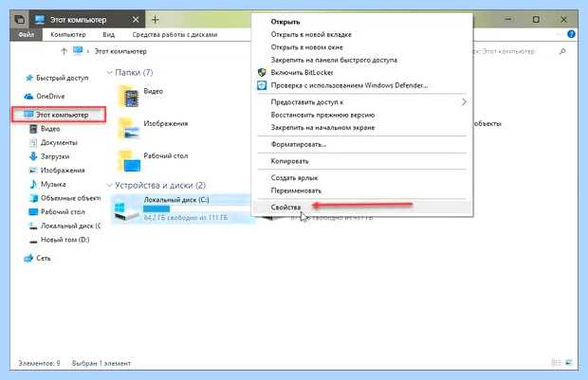Image resolution: width=588 pixels, height=380 pixels.
Task: Choose Создать ярлык in the context menu
Action: click(362, 178)
